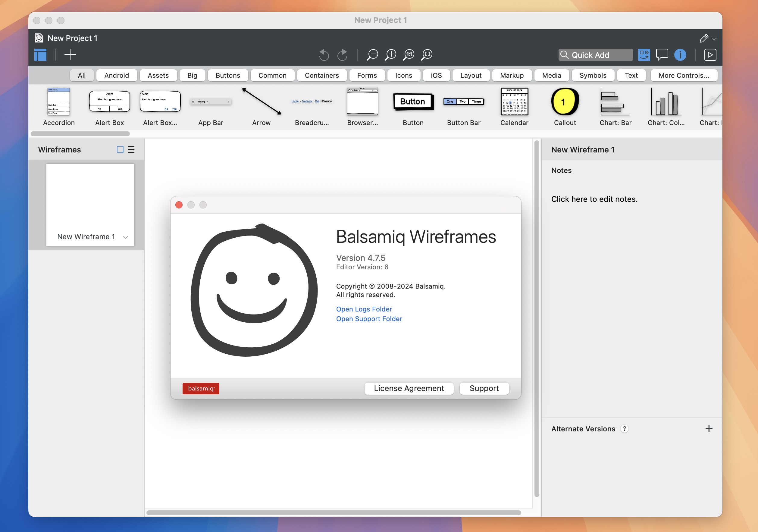Click the Comment/chat bubble icon

tap(662, 55)
